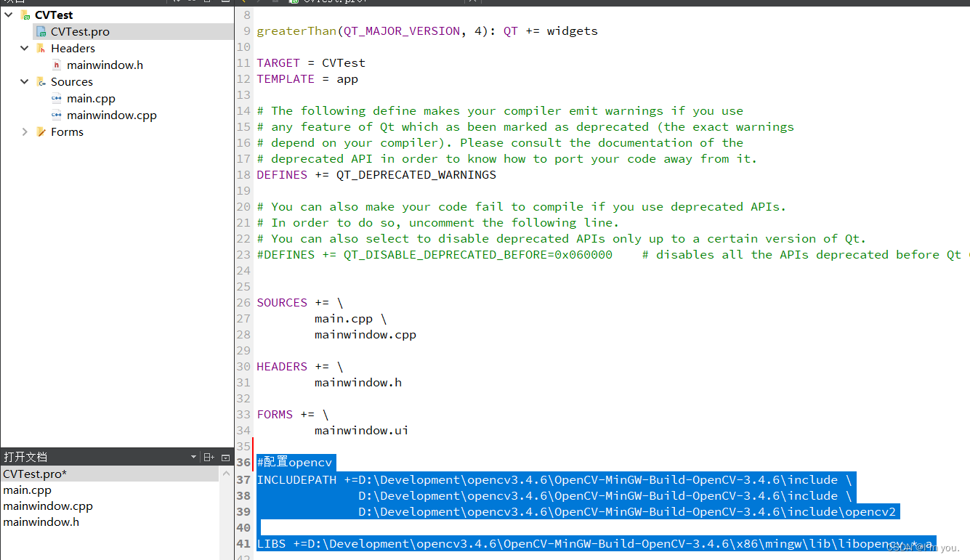Switch to main.cpp in open documents list
The image size is (970, 560).
pos(27,490)
